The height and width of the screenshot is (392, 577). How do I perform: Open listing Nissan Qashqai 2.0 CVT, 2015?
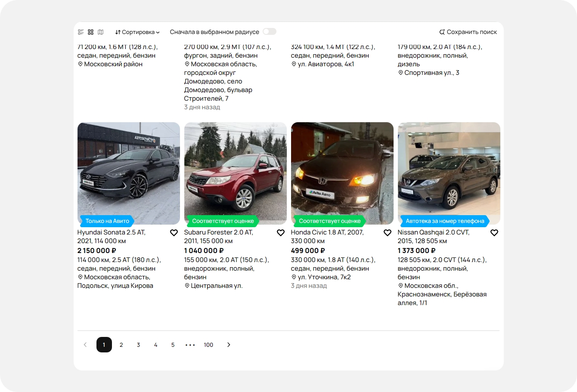click(x=434, y=237)
